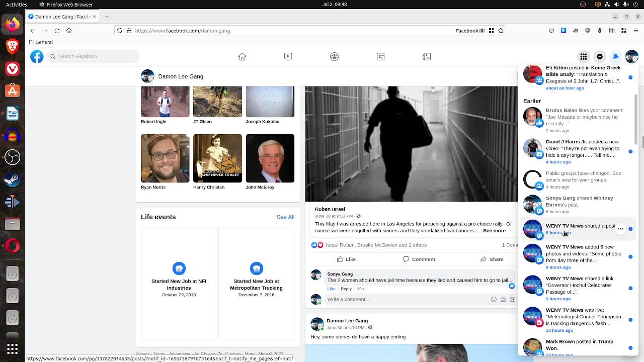Open the Firefox Web Browser app menu

(65, 5)
